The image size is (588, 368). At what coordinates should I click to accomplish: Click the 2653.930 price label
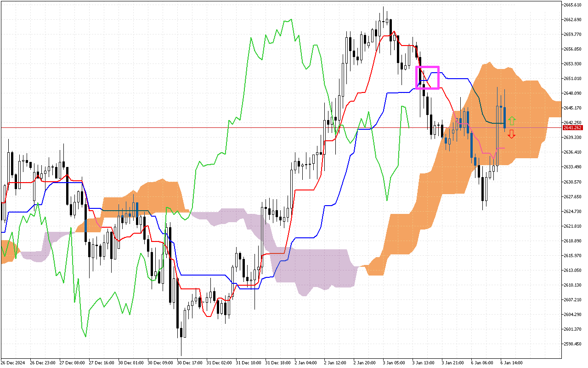point(572,64)
